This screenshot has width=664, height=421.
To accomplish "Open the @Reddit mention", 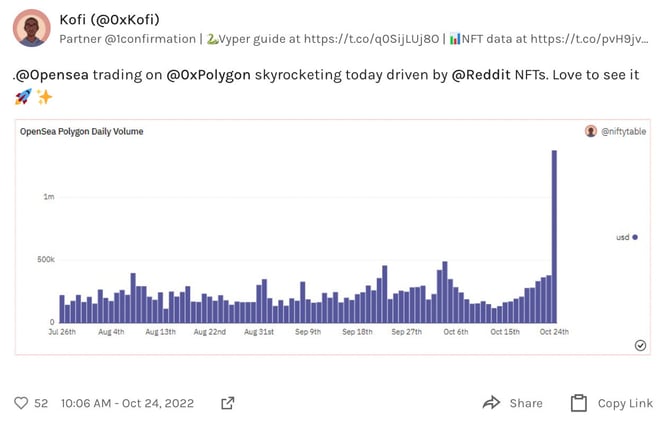I will click(481, 75).
